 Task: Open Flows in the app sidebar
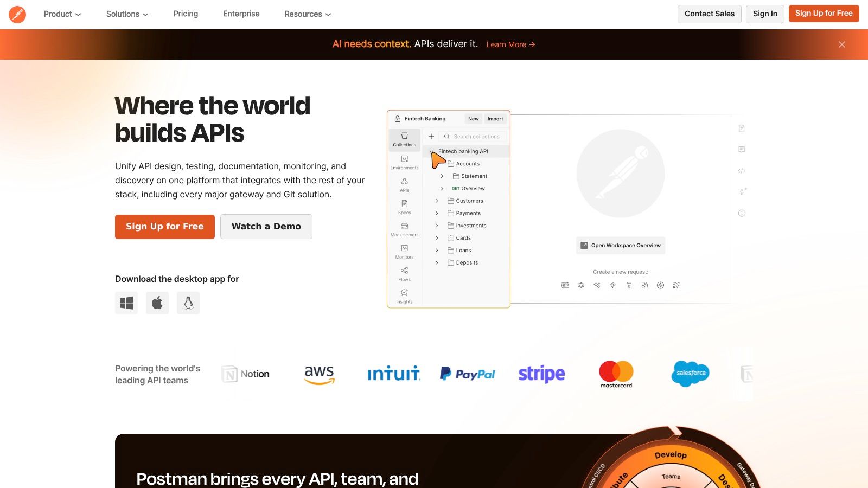[x=405, y=274]
